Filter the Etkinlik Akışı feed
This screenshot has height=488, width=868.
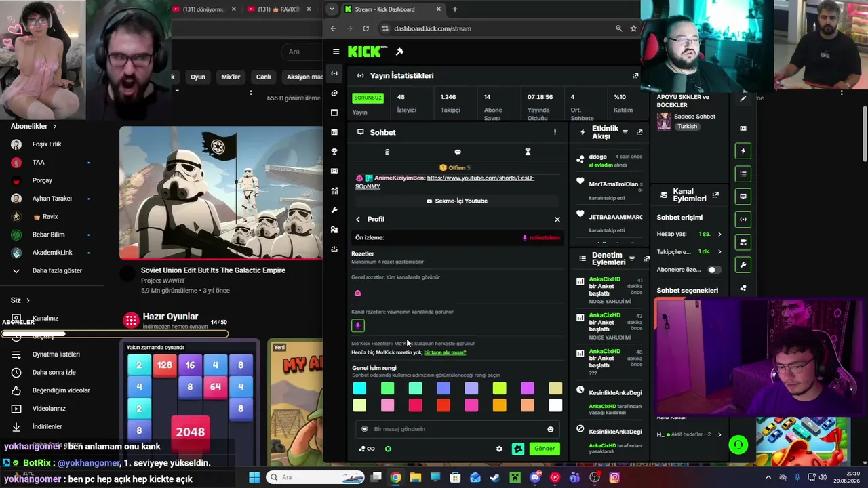[625, 132]
